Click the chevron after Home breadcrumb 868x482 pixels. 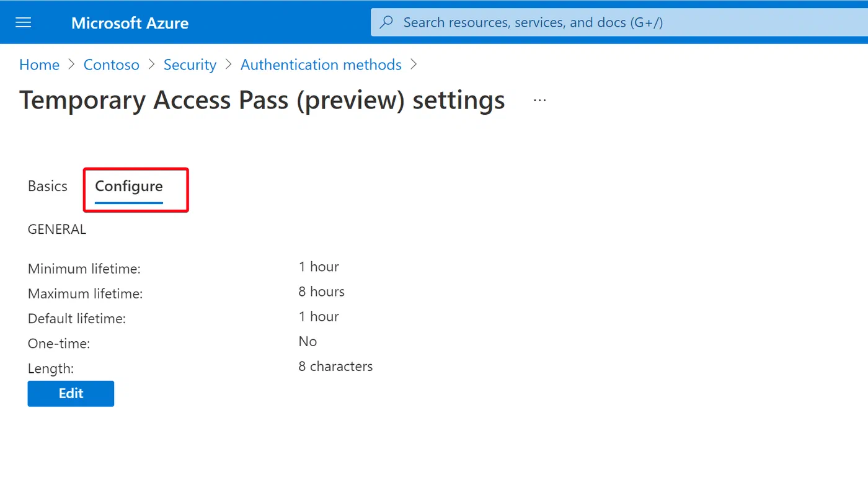click(x=71, y=65)
